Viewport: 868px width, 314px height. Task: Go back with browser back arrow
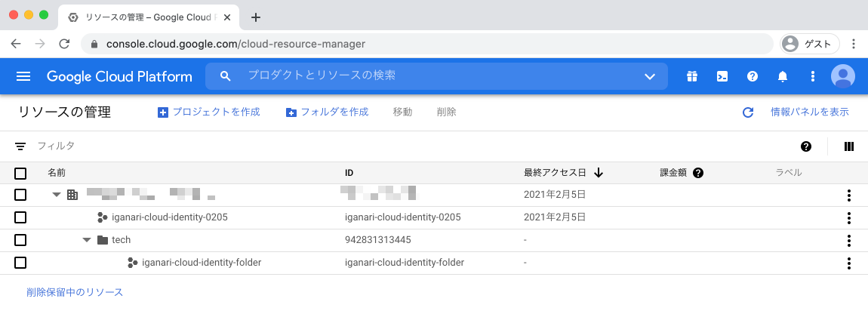[16, 45]
